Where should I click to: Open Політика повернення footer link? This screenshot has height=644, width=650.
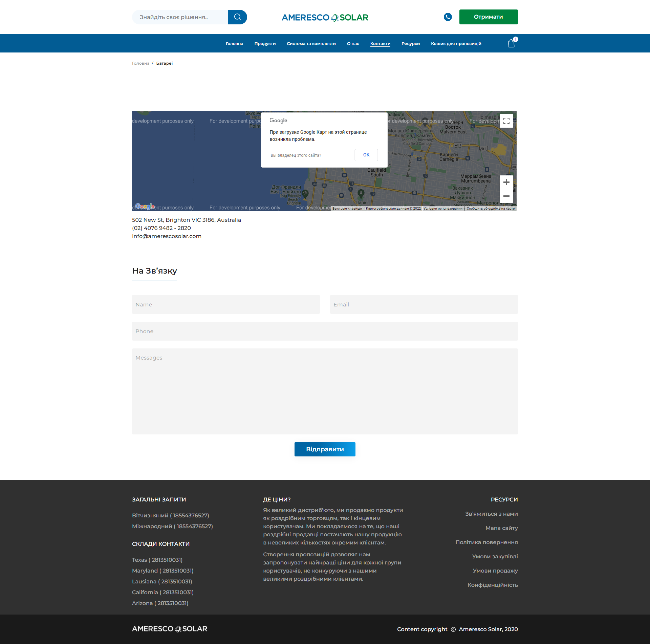point(486,542)
